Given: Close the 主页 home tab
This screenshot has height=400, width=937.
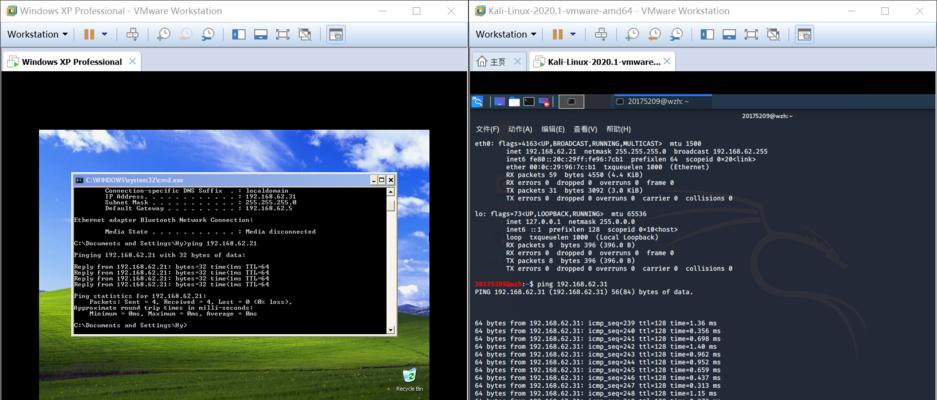Looking at the screenshot, I should [x=518, y=61].
